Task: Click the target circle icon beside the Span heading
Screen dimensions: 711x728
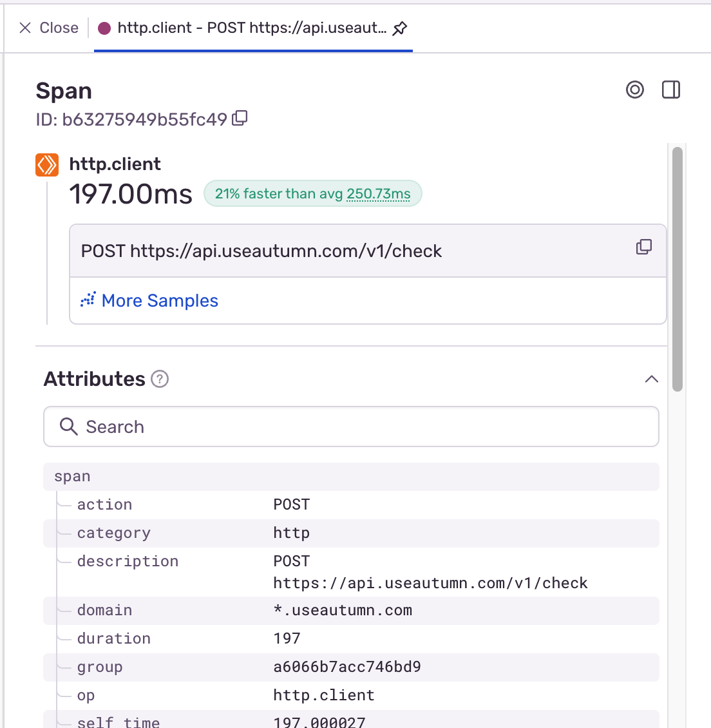Action: (634, 90)
